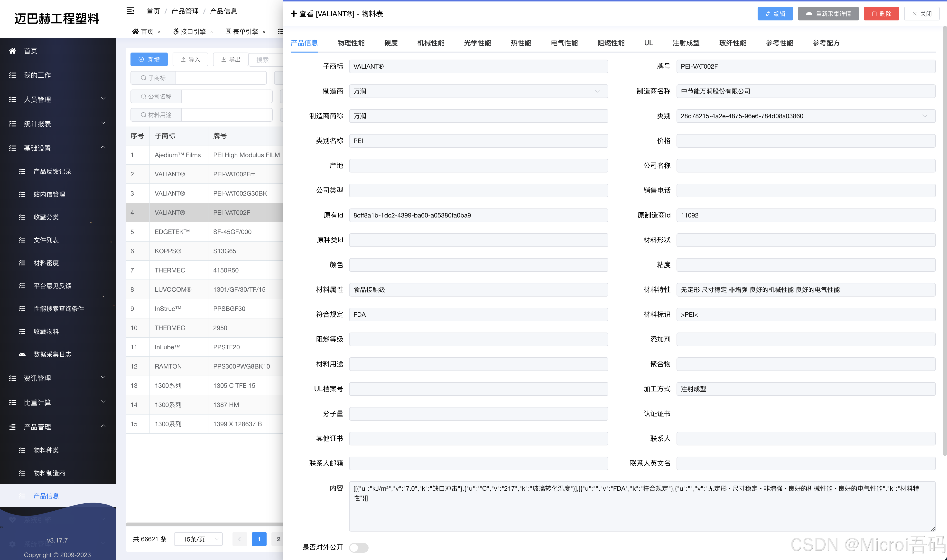947x560 pixels.
Task: Click the list icon beside 收藏物料
Action: [x=22, y=331]
